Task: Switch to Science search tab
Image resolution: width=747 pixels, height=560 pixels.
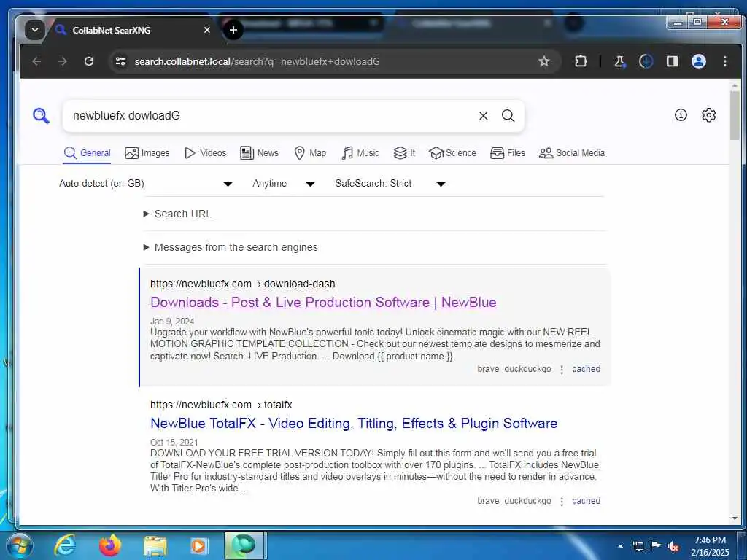Action: pos(452,153)
